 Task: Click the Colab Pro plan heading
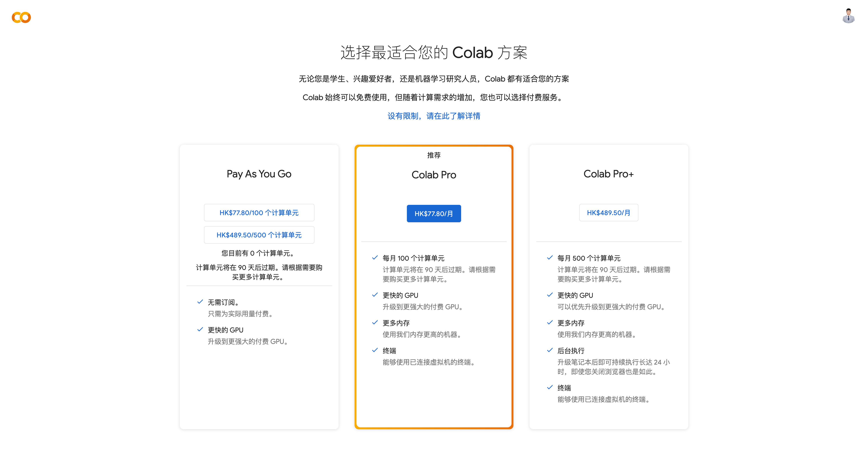(x=434, y=175)
